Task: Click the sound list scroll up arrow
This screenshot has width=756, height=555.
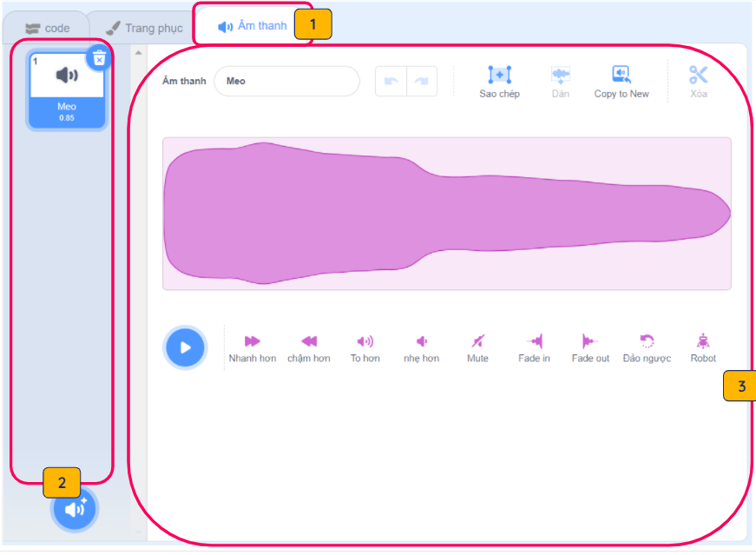Action: (138, 53)
